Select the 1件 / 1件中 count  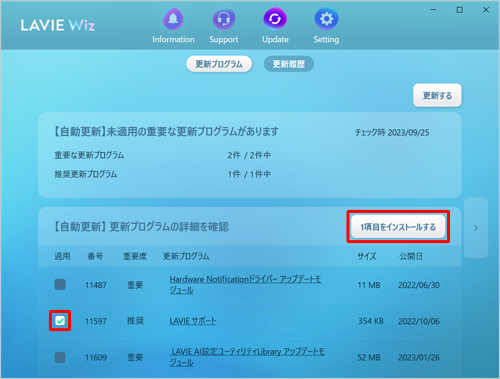(249, 174)
